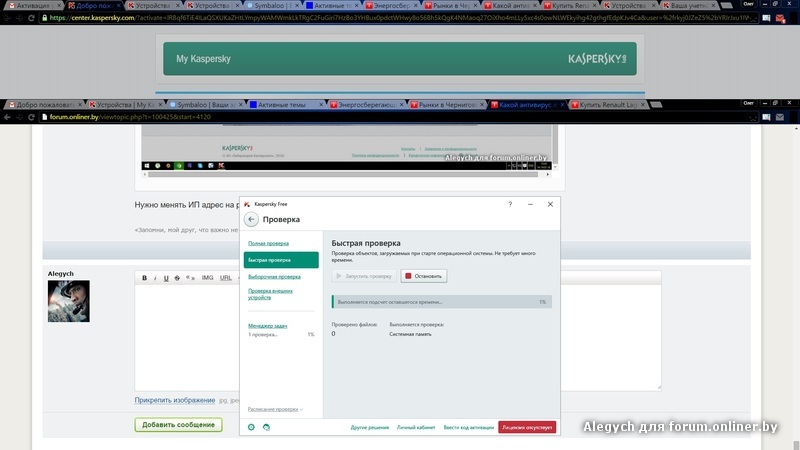Click Добавить сообщение button

point(179,424)
